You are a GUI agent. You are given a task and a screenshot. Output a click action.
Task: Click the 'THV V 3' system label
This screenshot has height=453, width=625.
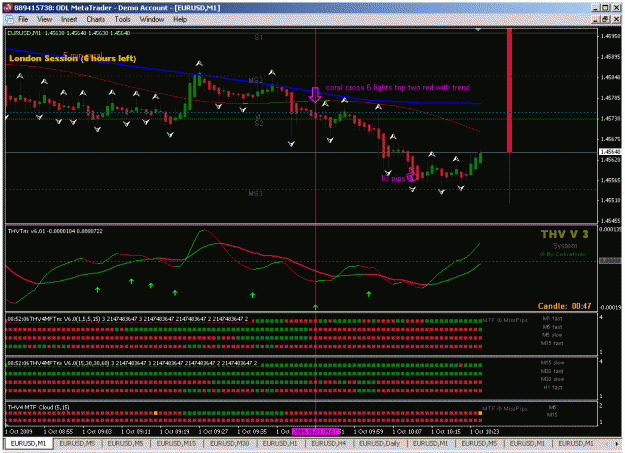click(564, 234)
